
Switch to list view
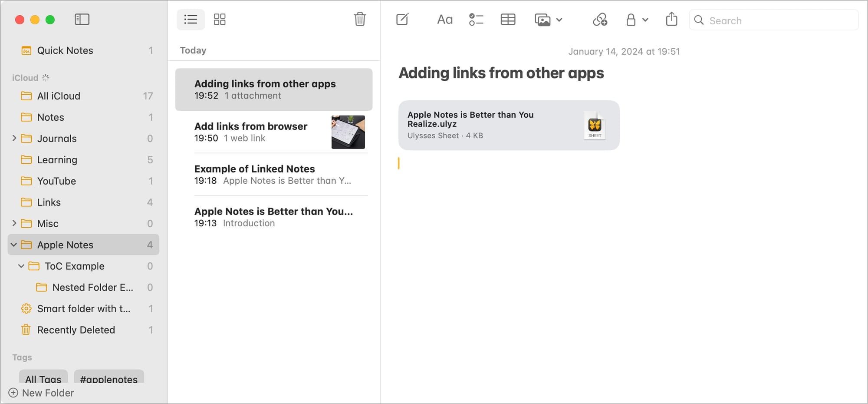click(x=191, y=20)
